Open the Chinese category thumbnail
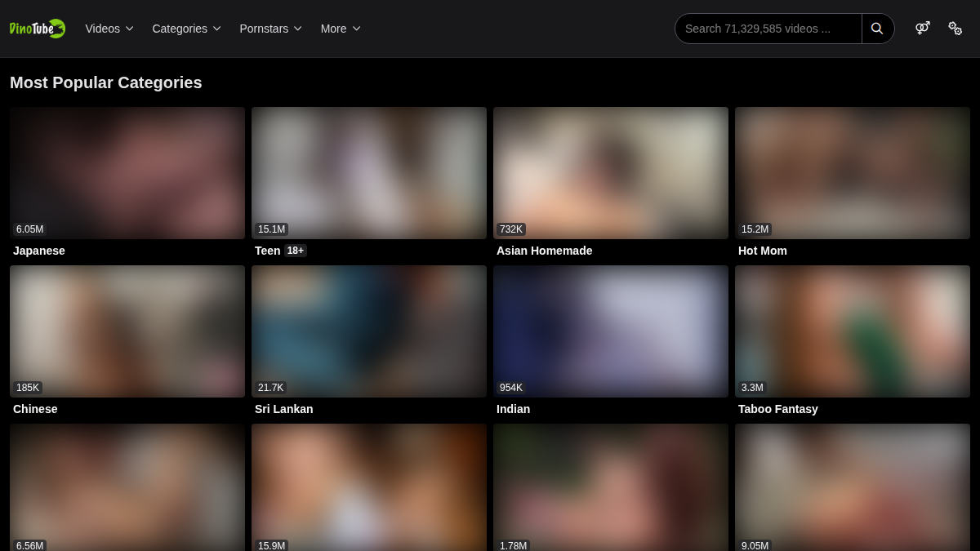This screenshot has height=551, width=980. [x=127, y=331]
